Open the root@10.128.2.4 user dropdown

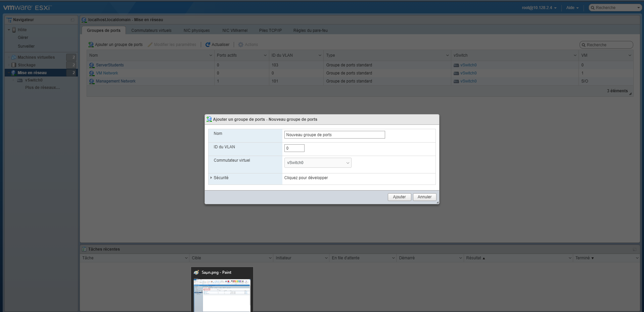click(539, 8)
